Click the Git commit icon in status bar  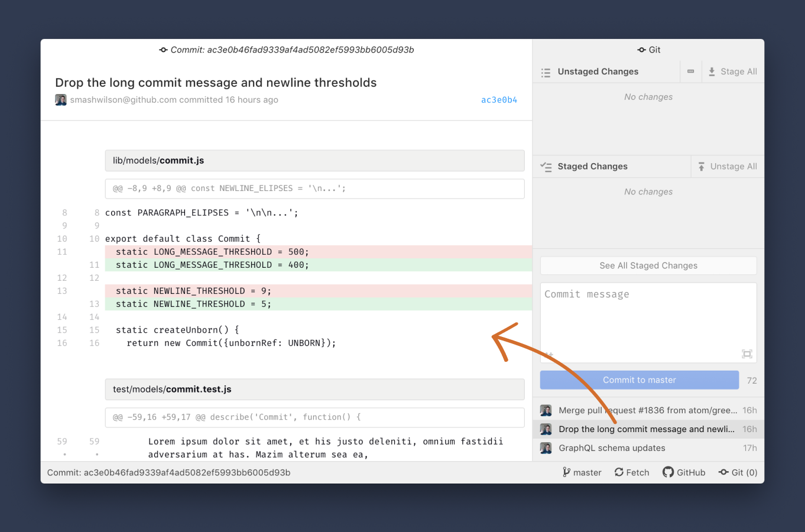click(x=724, y=472)
